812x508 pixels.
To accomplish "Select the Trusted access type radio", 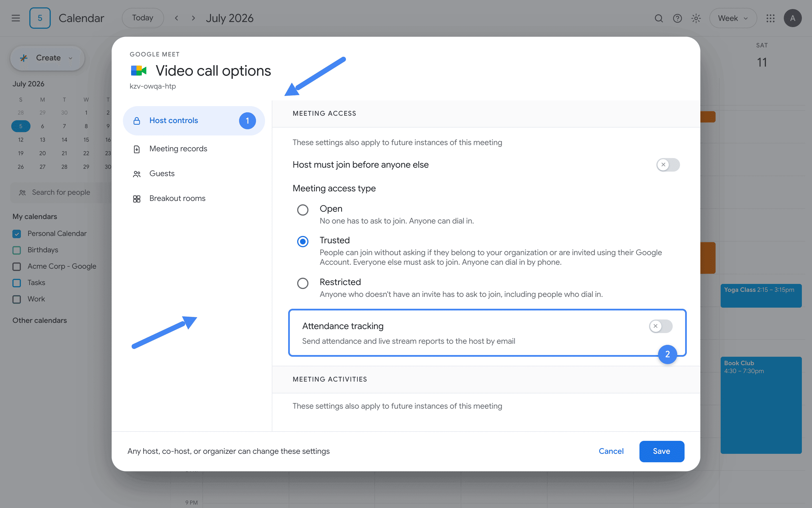I will (x=303, y=241).
